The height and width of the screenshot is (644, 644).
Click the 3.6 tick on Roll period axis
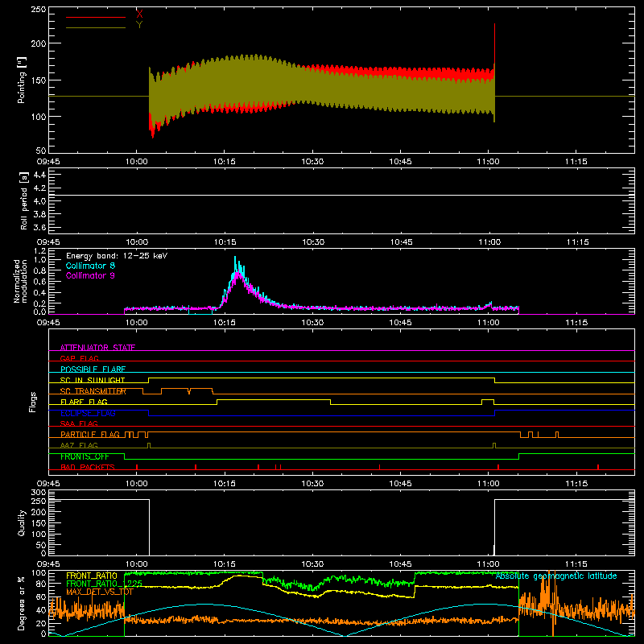(39, 227)
